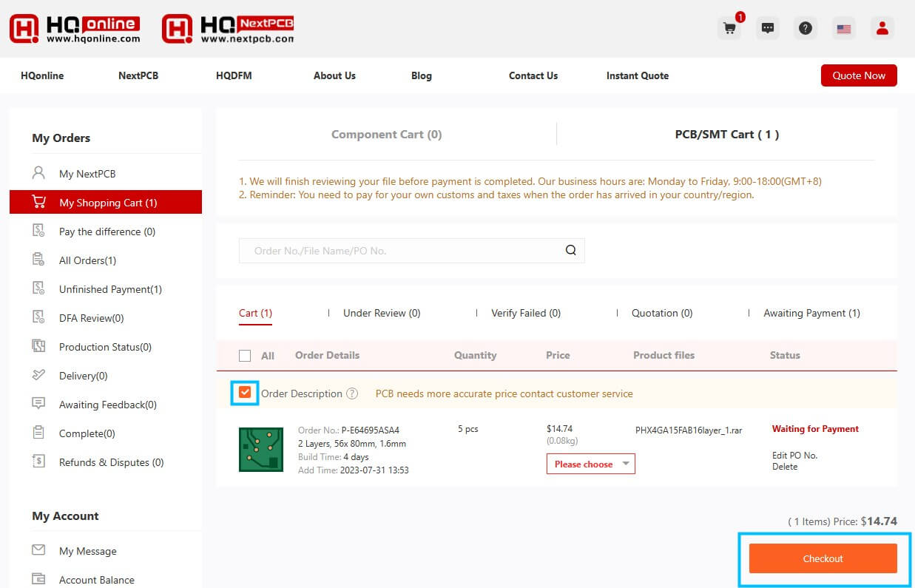915x588 pixels.
Task: Open the Under Review tab
Action: [x=381, y=313]
